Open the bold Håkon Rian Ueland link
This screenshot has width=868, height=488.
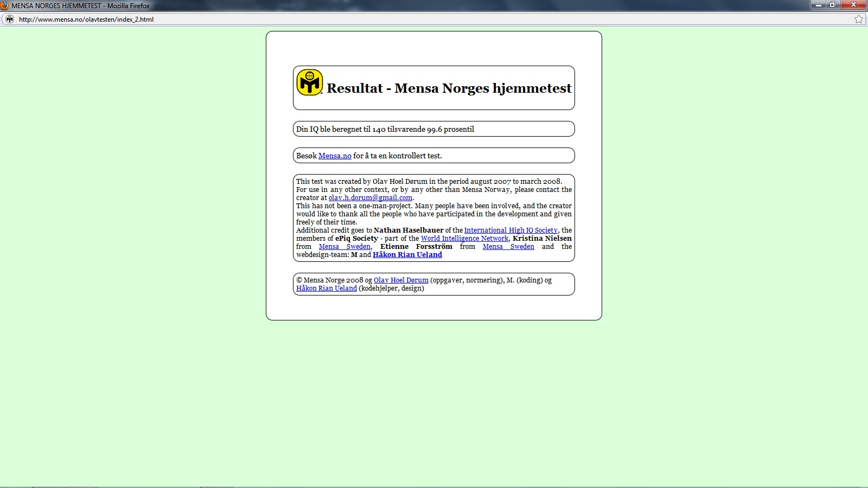407,255
